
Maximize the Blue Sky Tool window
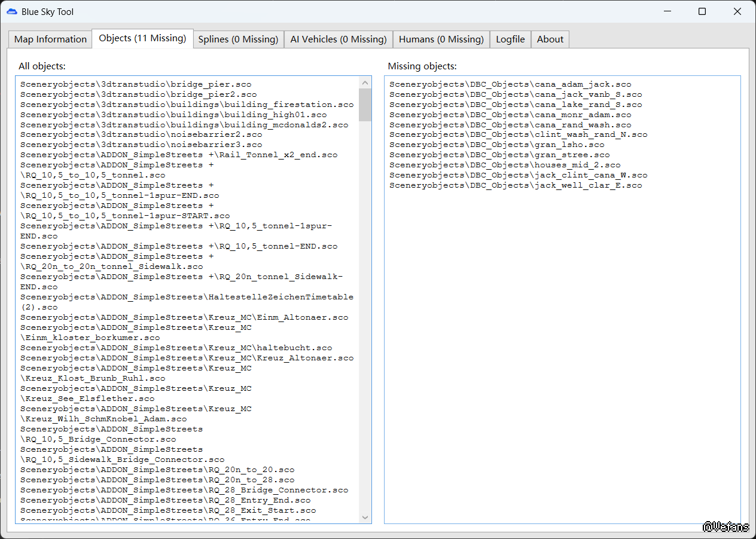click(702, 12)
